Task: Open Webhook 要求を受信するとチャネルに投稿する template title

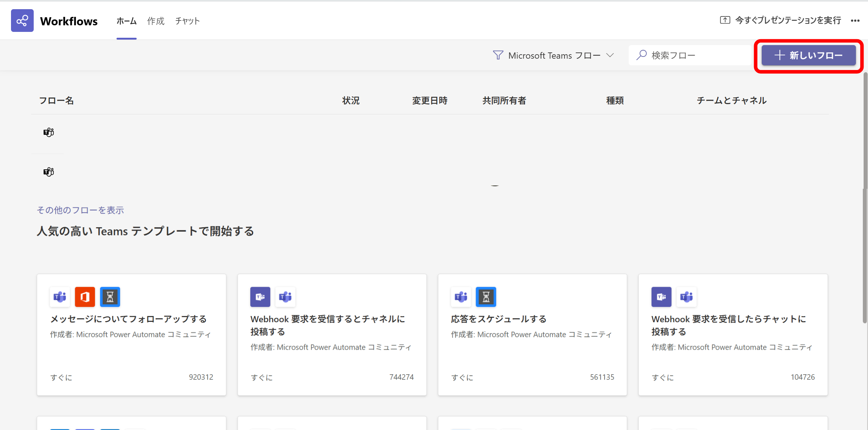Action: pyautogui.click(x=328, y=325)
